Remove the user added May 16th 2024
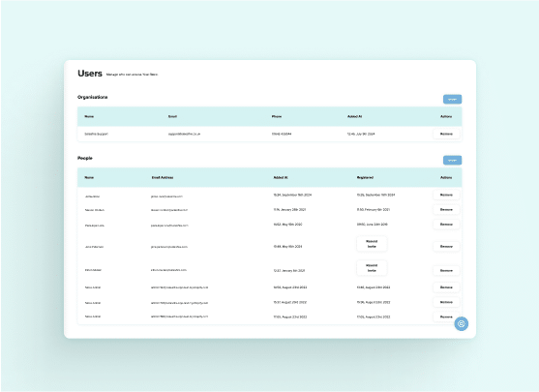 coord(446,246)
